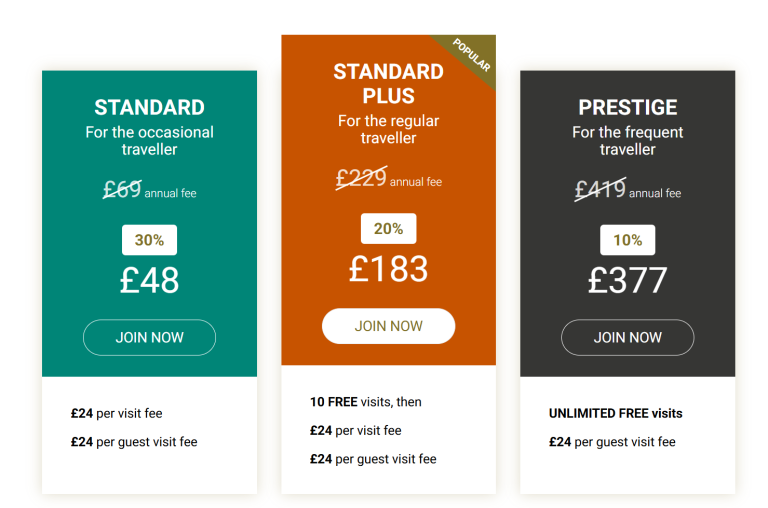Select the £183 discounted price
Viewport: 768px width, 508px height.
point(388,269)
